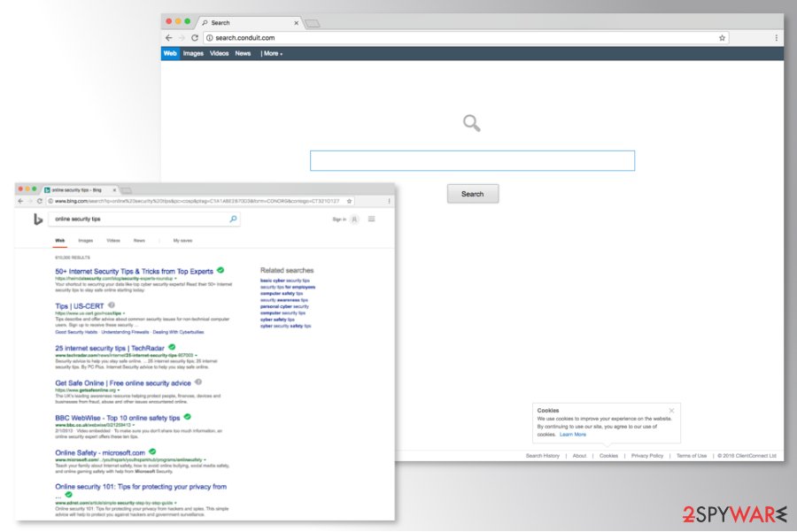This screenshot has width=797, height=532.
Task: Click the large Conduit search input box
Action: pyautogui.click(x=472, y=160)
